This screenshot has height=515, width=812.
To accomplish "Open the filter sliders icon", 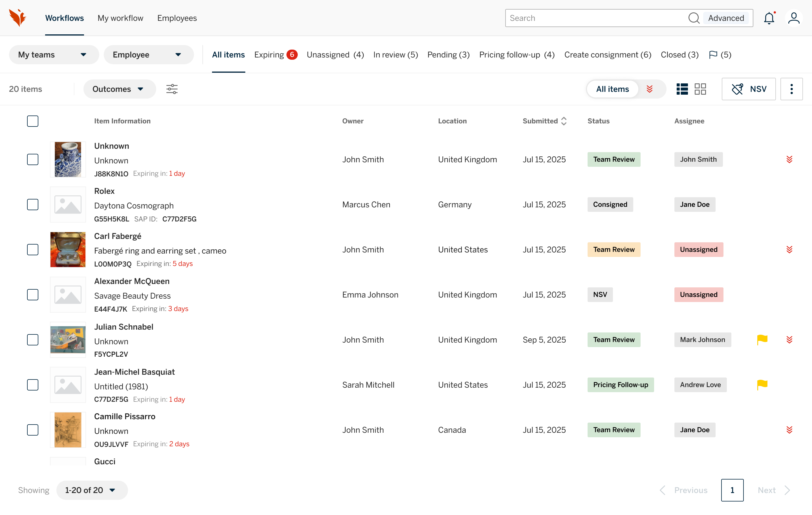I will pos(172,89).
